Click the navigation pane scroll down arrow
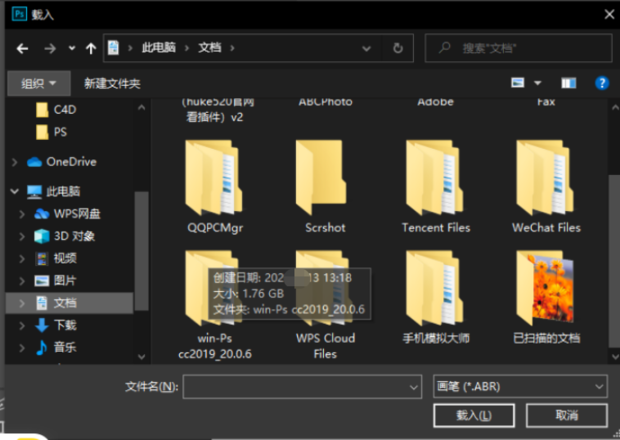This screenshot has width=620, height=440. click(x=142, y=357)
